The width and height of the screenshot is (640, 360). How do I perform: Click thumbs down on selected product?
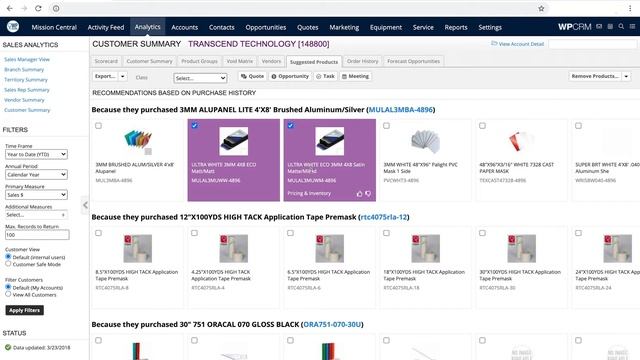pyautogui.click(x=368, y=194)
